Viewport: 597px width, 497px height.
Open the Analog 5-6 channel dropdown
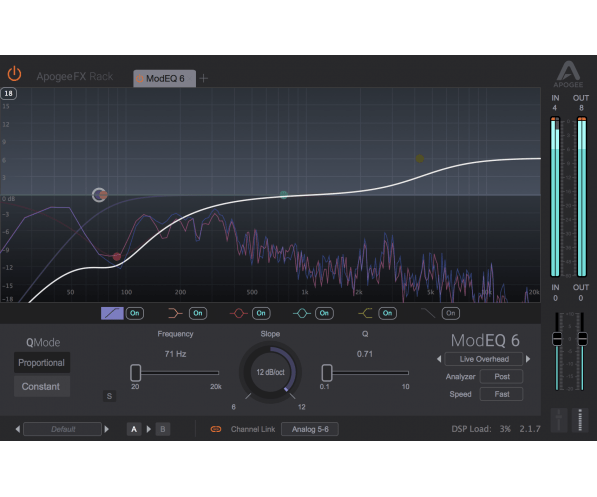310,429
